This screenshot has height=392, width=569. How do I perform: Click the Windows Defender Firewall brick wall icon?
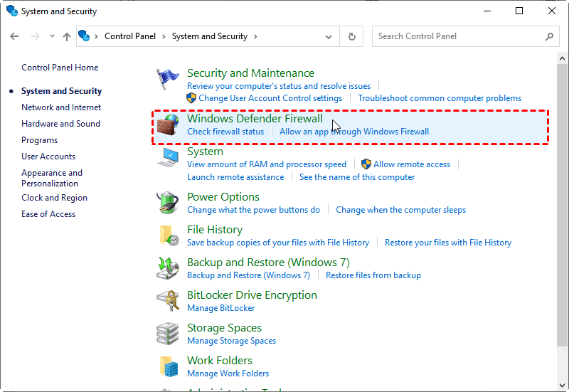(x=168, y=125)
